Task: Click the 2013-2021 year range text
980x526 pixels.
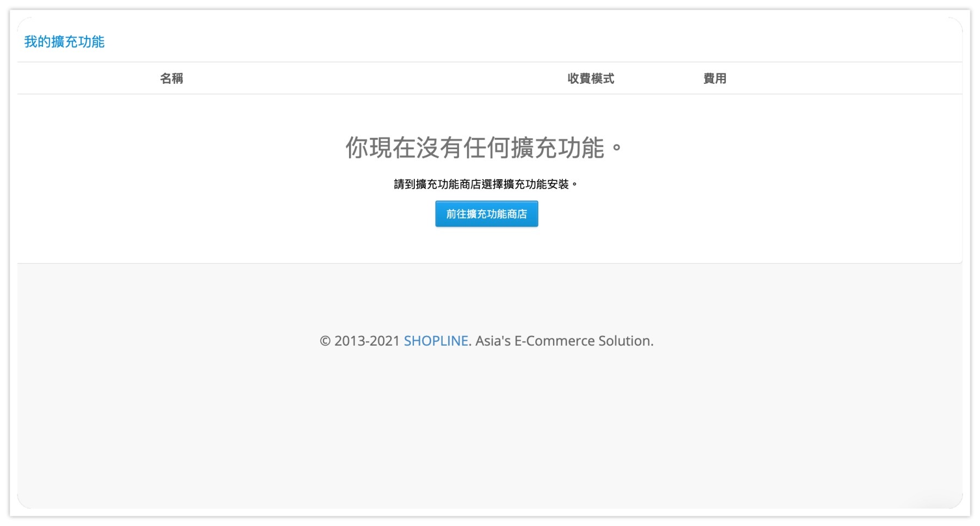Action: [367, 341]
